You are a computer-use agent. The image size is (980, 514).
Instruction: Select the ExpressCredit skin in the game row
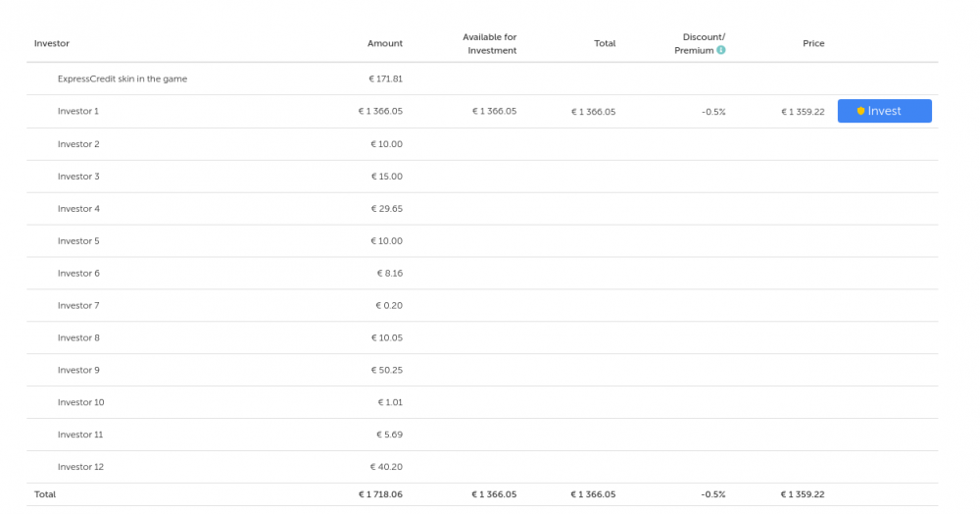point(122,78)
